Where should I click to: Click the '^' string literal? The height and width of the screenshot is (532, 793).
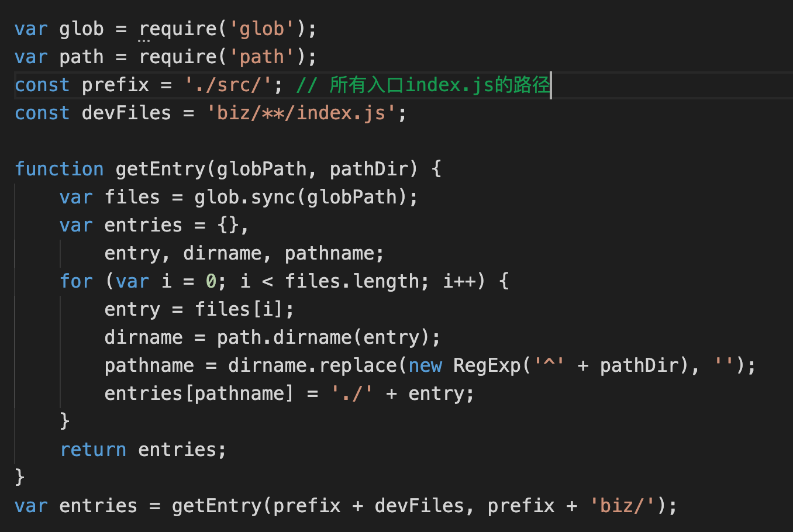(x=549, y=365)
